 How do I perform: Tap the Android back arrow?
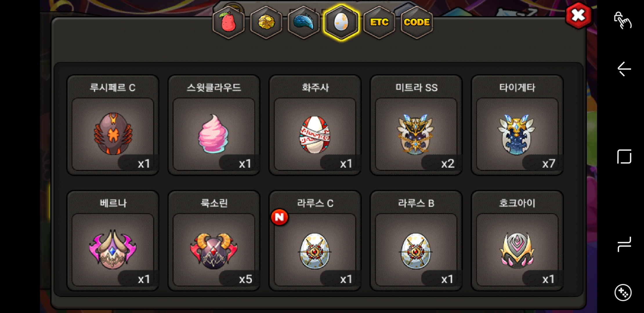624,69
